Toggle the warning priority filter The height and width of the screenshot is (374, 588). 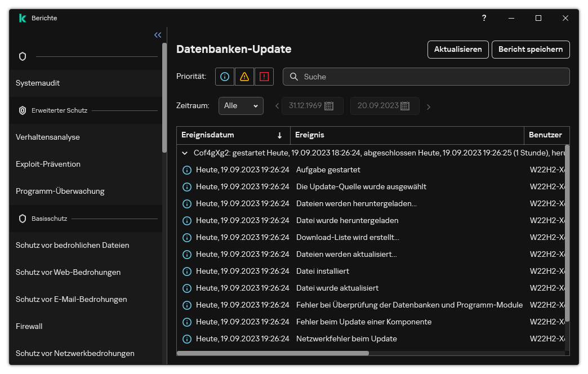[244, 77]
